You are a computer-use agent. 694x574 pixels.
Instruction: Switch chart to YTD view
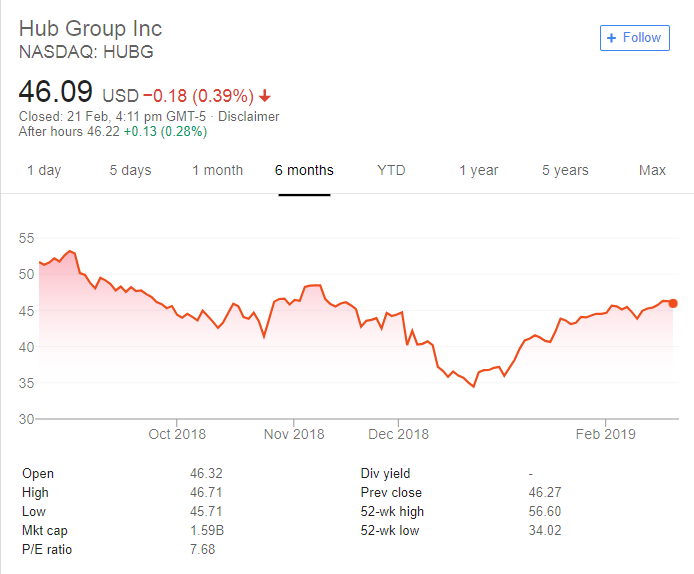391,170
